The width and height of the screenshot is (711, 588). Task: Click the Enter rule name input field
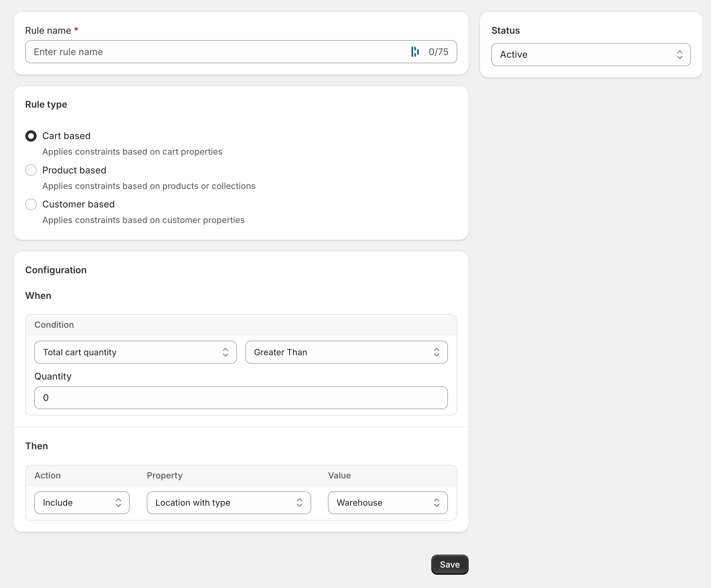(203, 52)
